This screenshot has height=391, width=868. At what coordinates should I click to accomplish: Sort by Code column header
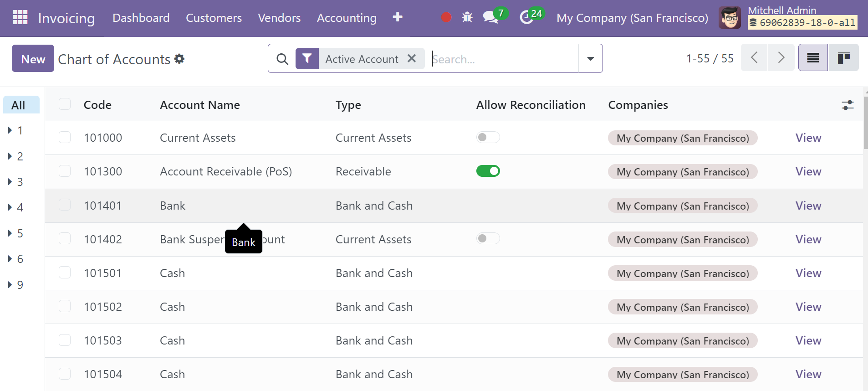click(x=97, y=105)
